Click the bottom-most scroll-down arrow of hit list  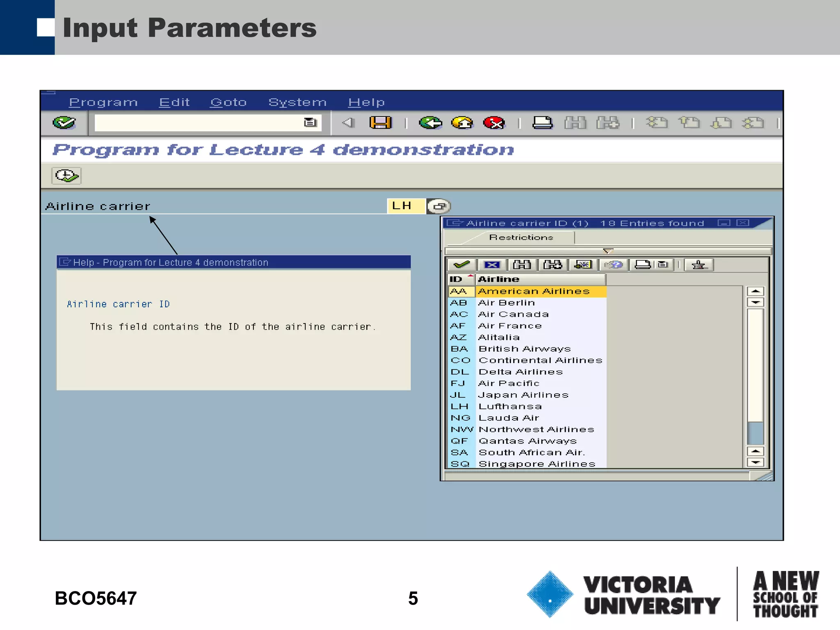point(755,462)
